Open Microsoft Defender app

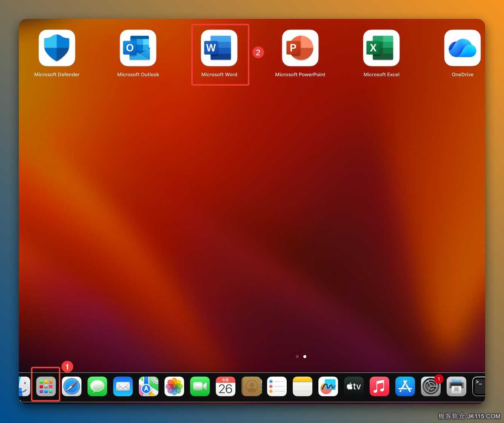57,48
